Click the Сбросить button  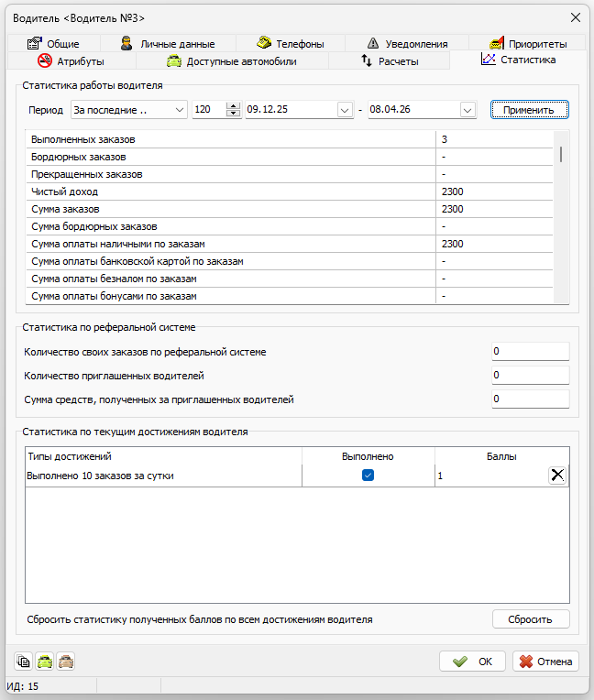point(531,619)
